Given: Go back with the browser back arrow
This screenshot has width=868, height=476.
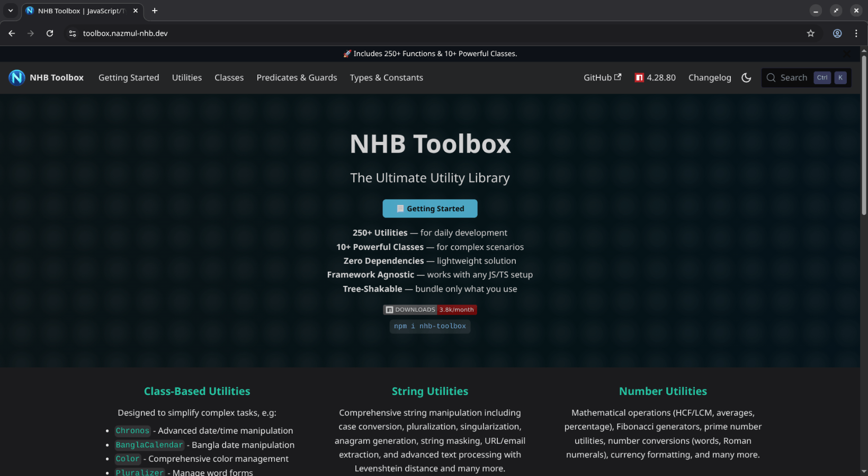Looking at the screenshot, I should point(12,33).
